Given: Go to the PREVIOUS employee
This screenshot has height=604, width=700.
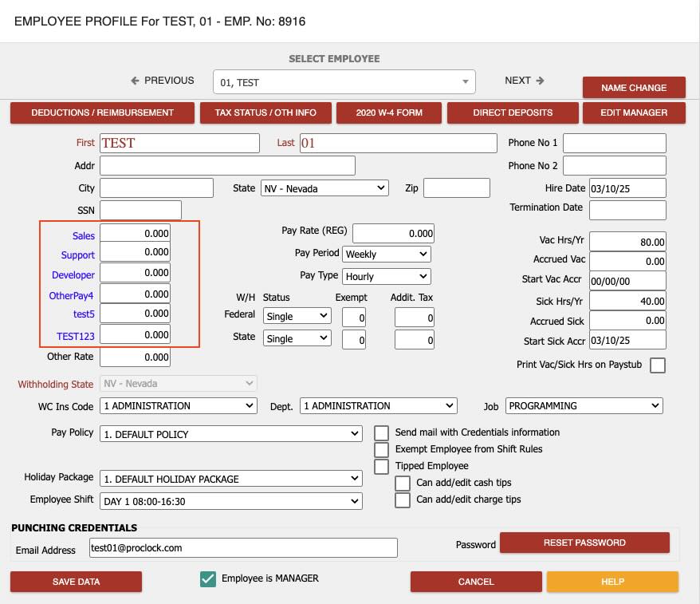Looking at the screenshot, I should (x=163, y=81).
